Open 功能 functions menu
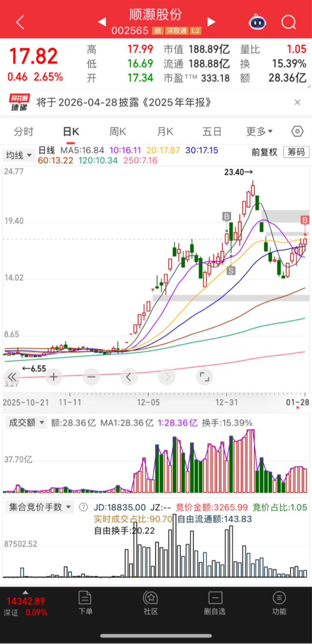Screen dimensions: 312x644 click(279, 603)
